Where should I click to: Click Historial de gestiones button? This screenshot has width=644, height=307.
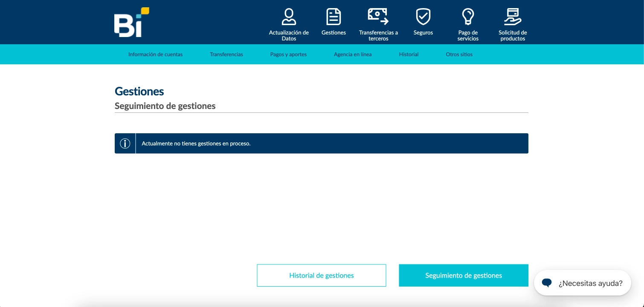pos(321,275)
